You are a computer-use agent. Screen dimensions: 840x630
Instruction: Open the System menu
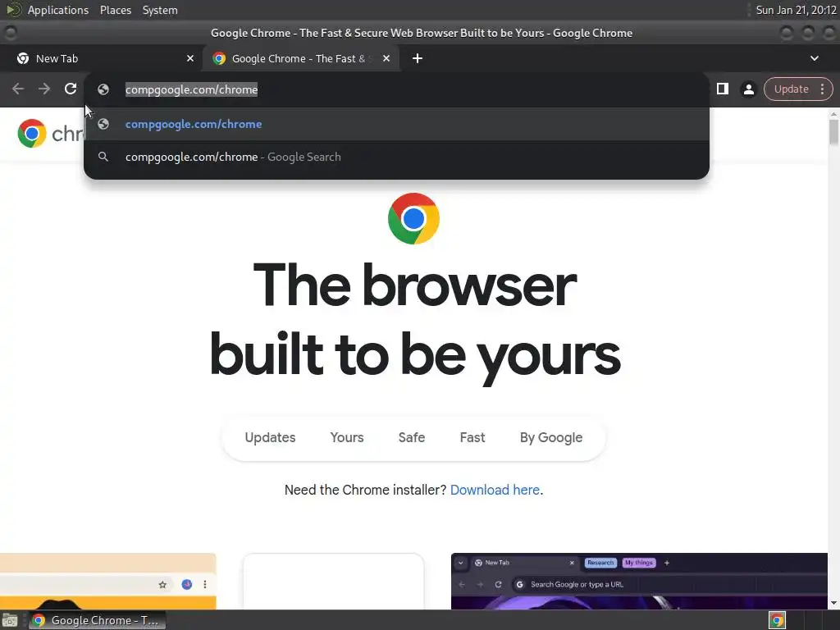[x=160, y=10]
